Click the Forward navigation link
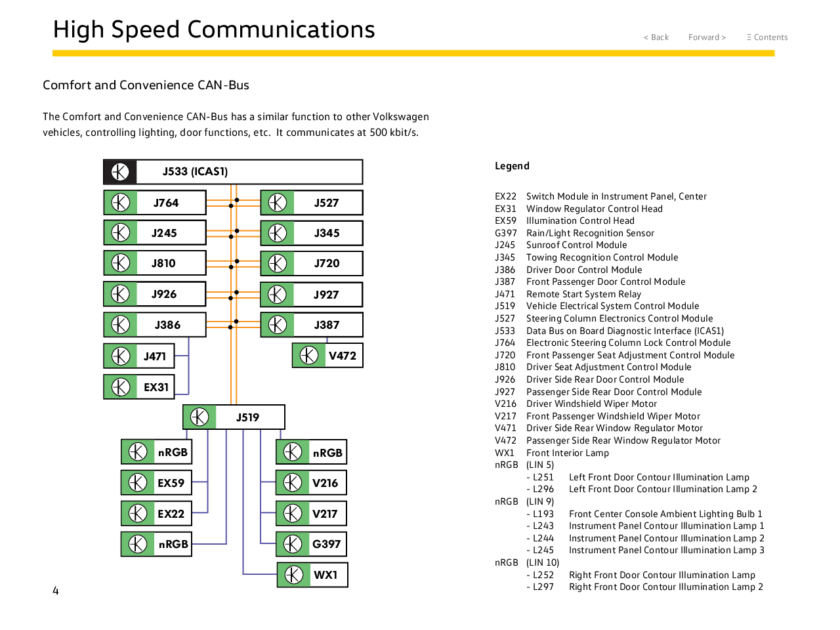The image size is (840, 630). pyautogui.click(x=707, y=37)
